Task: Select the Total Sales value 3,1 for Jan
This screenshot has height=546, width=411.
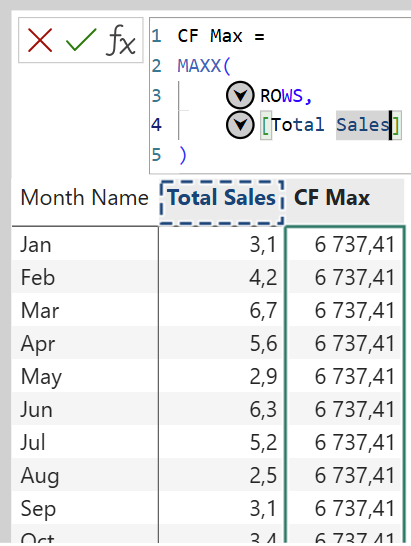Action: (263, 244)
